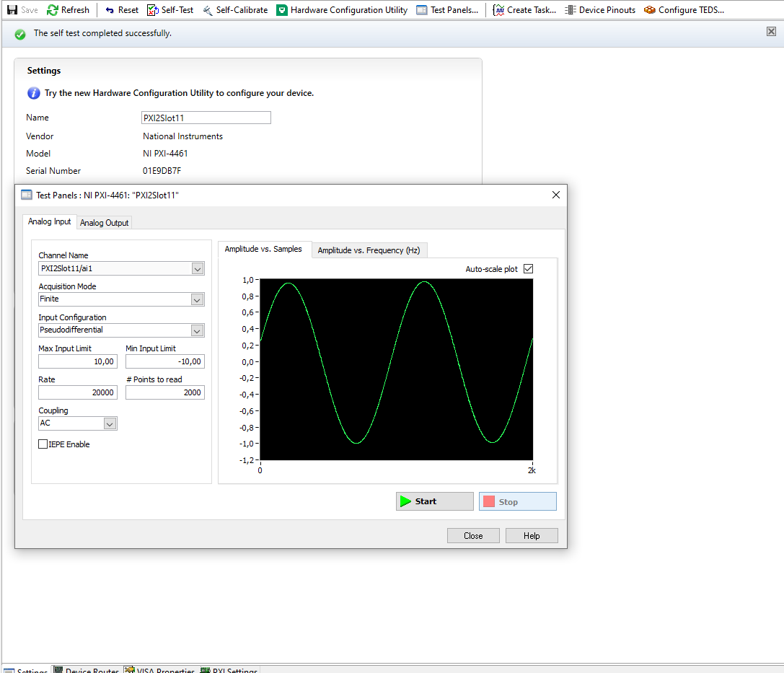This screenshot has width=784, height=673.
Task: Click the device Name text field
Action: pyautogui.click(x=206, y=118)
